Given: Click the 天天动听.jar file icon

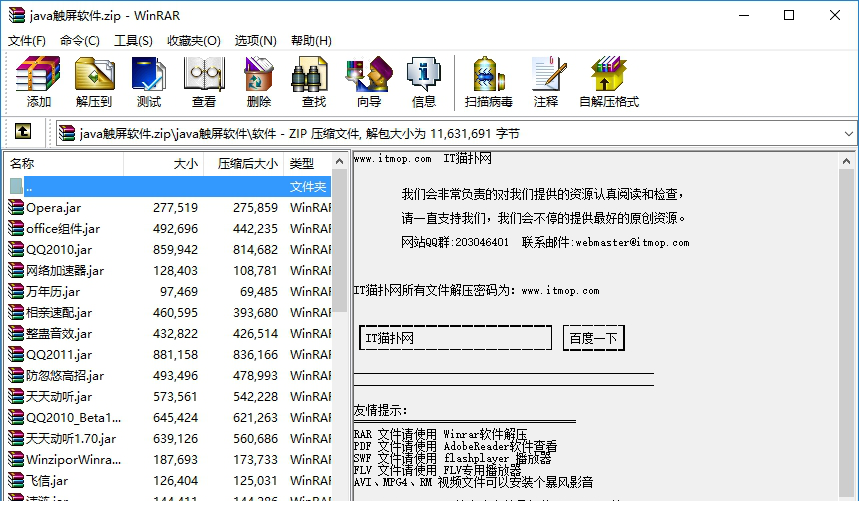Looking at the screenshot, I should tap(16, 396).
